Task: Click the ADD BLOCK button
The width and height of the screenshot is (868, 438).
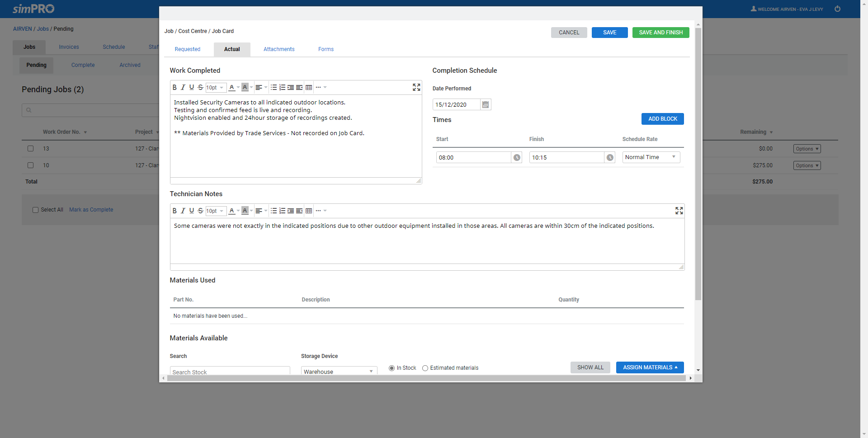Action: coord(662,119)
